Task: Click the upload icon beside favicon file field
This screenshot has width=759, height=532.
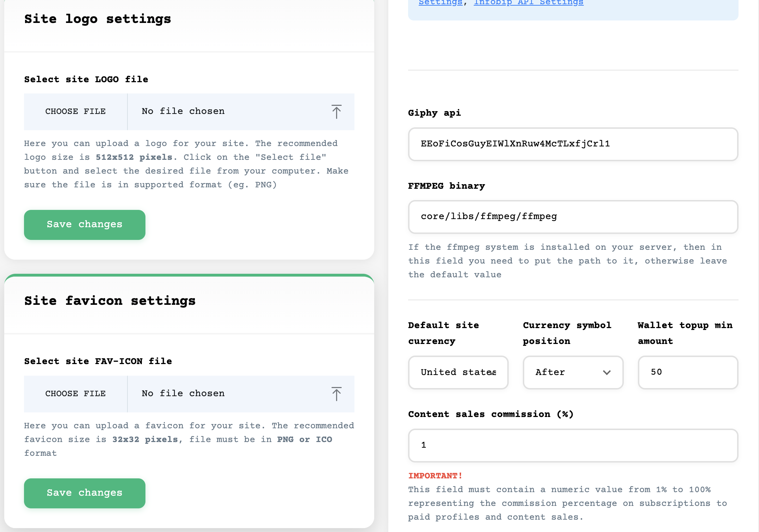Action: tap(336, 394)
